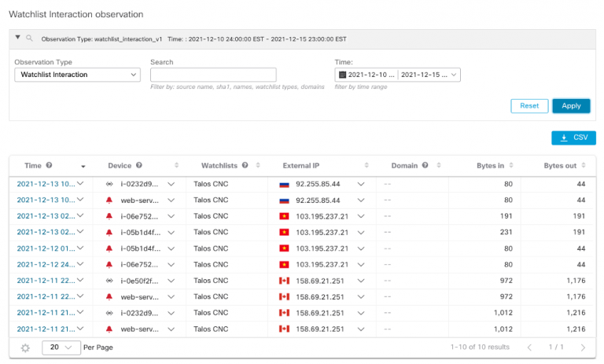Screen dimensions: 604x364
Task: Click the Search filter input field
Action: click(x=213, y=75)
